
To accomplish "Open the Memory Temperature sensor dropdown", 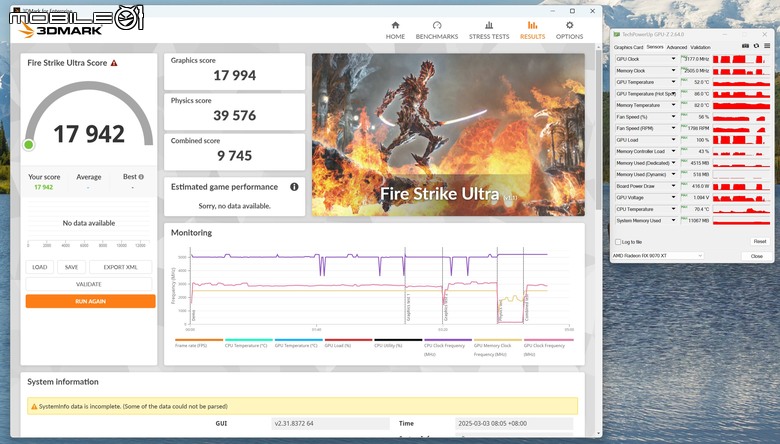I will tap(674, 105).
